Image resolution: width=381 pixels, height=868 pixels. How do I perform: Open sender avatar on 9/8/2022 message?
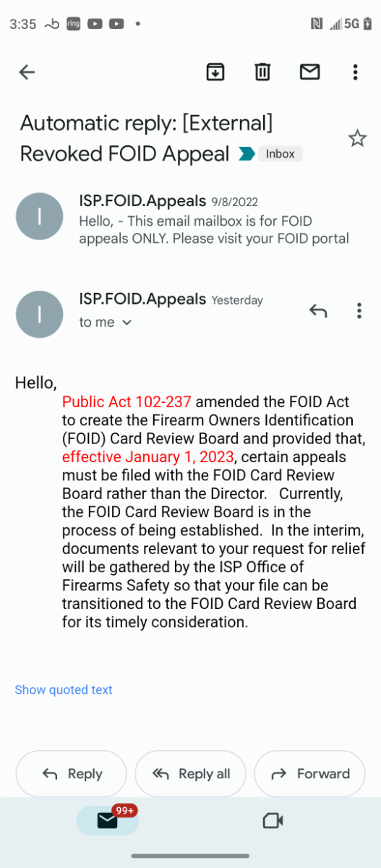(39, 216)
